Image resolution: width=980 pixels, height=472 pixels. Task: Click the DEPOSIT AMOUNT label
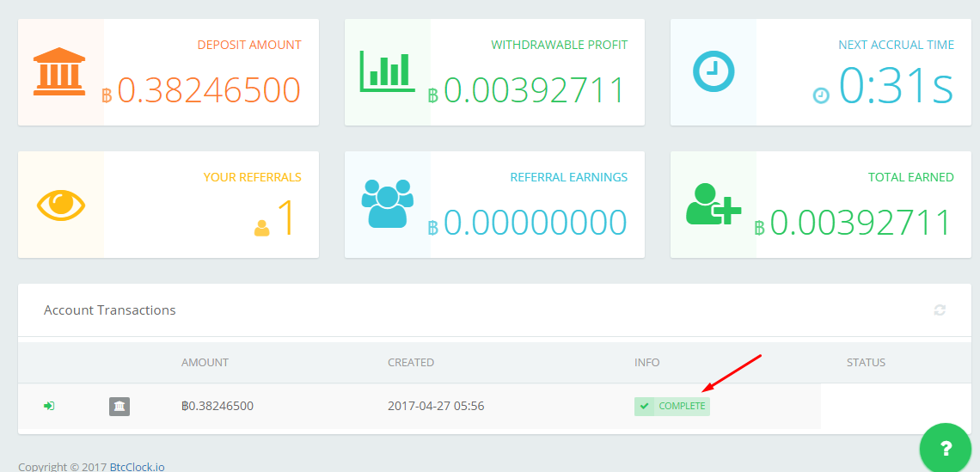click(x=249, y=45)
